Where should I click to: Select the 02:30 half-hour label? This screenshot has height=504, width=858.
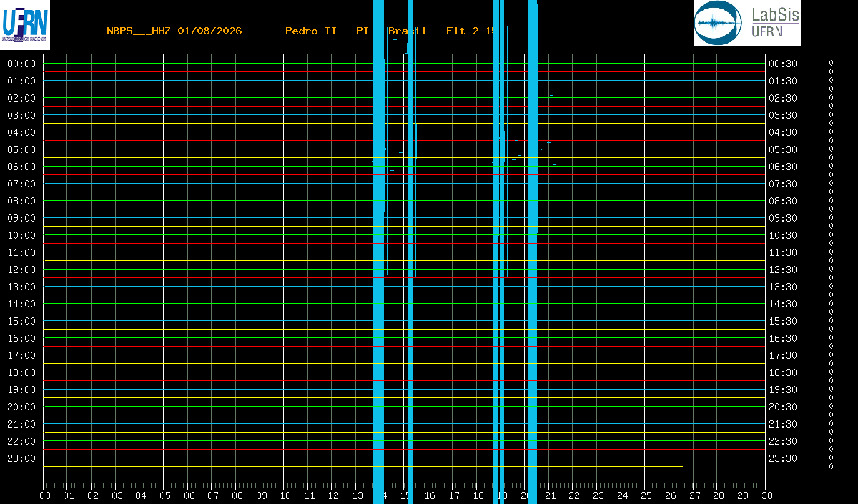coord(783,98)
